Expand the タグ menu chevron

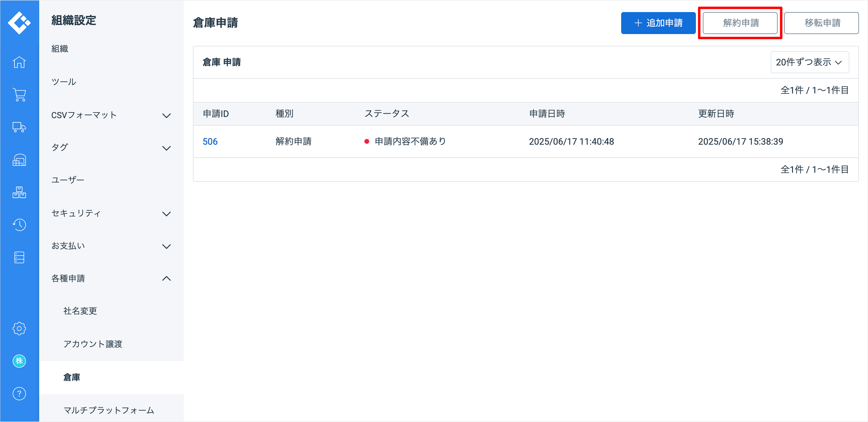tap(166, 148)
